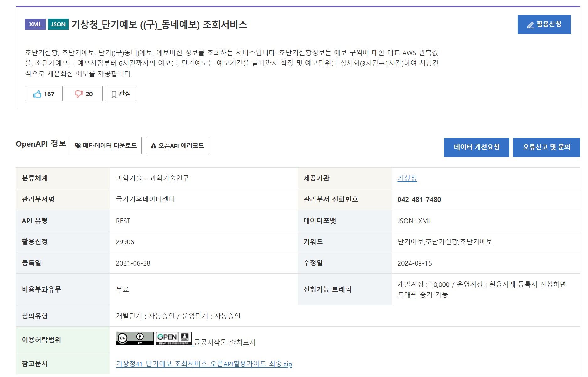
Task: Select modified date 2024-03-15
Action: click(x=415, y=263)
